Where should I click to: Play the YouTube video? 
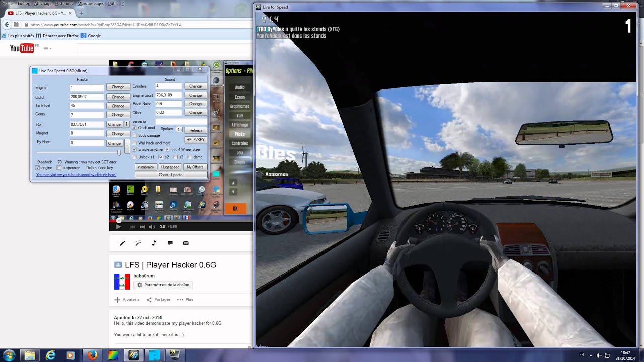pyautogui.click(x=118, y=227)
